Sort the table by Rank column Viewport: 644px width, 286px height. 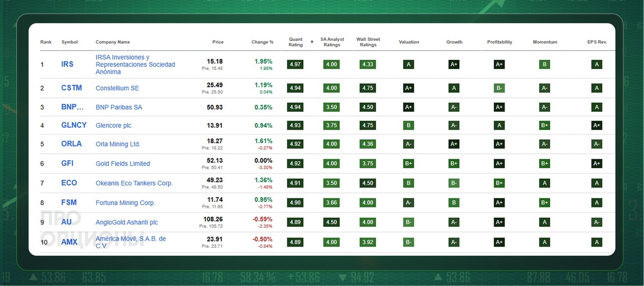[46, 42]
